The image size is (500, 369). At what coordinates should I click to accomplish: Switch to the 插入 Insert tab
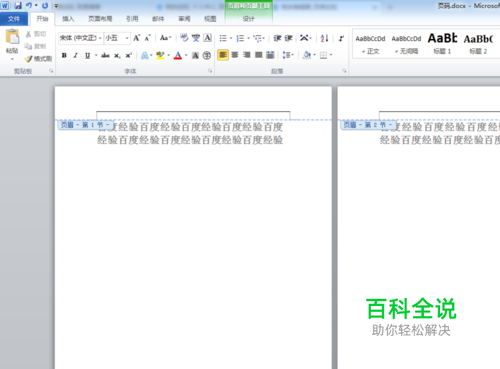click(x=68, y=19)
